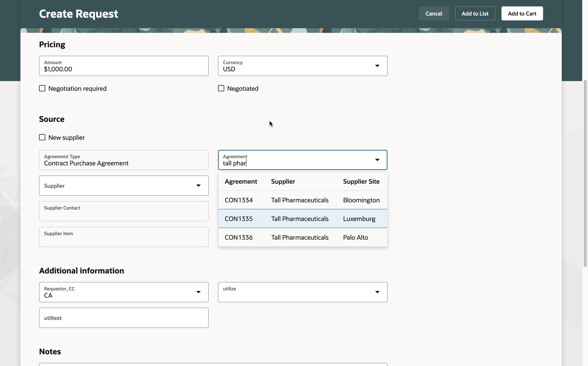Click the Supplier Contact field
The width and height of the screenshot is (588, 366).
click(123, 211)
